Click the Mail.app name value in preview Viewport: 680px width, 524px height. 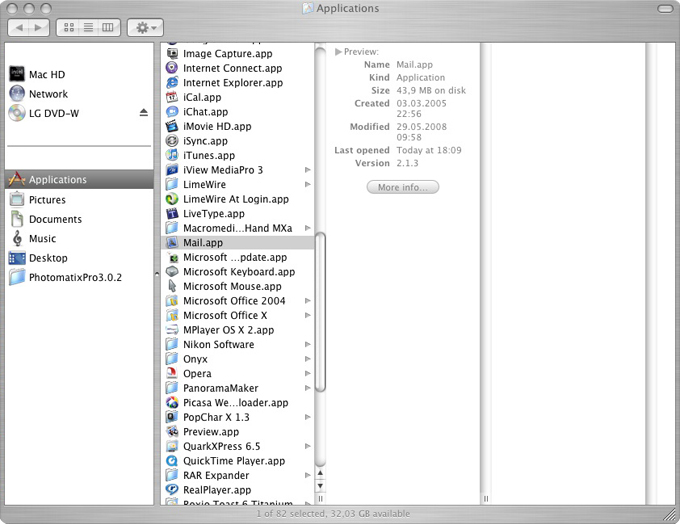[x=415, y=65]
